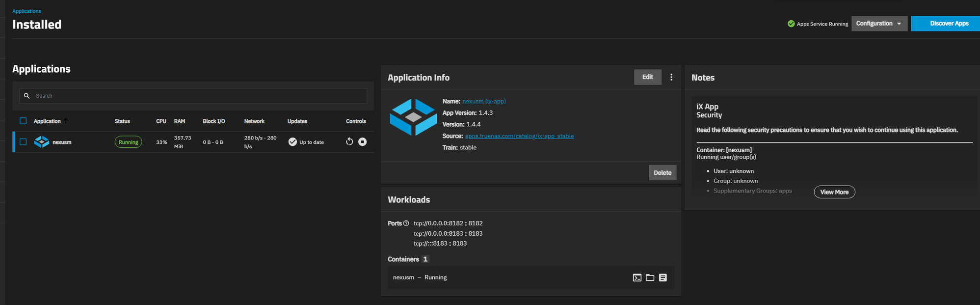
Task: Open shell for nexusm container
Action: pyautogui.click(x=637, y=277)
